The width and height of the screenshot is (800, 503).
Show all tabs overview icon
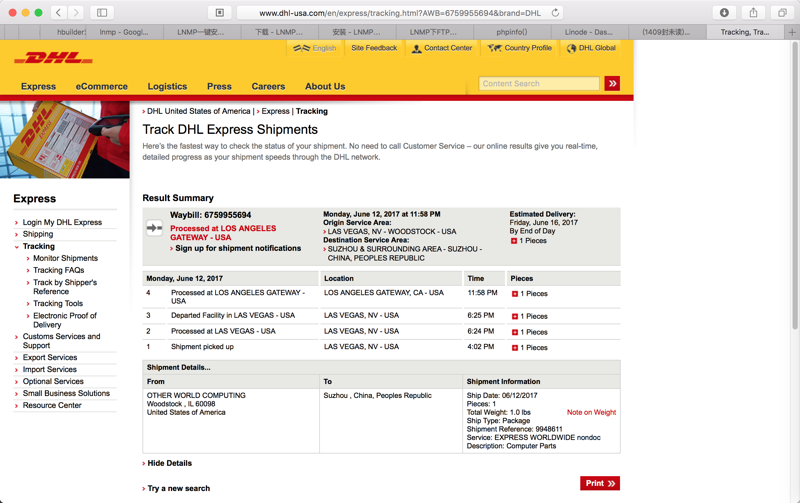click(782, 13)
